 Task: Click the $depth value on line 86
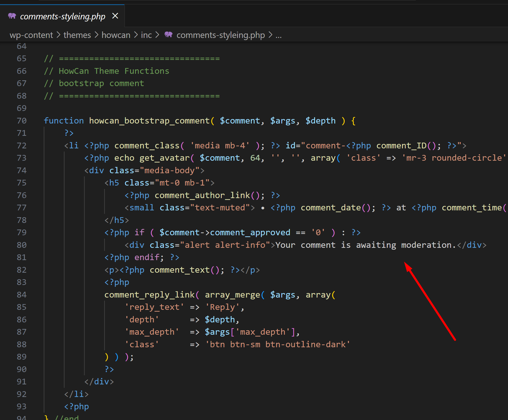coord(220,320)
